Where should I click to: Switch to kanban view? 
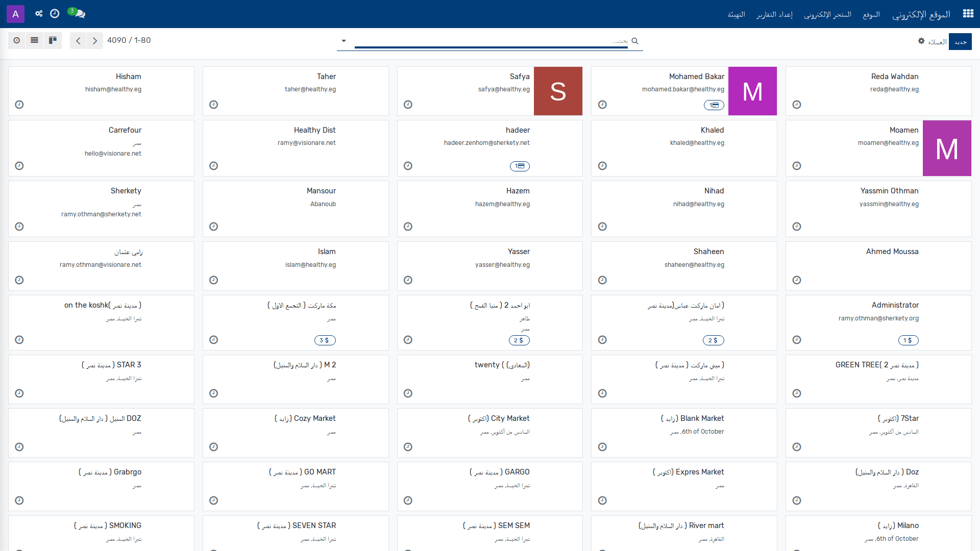[53, 40]
